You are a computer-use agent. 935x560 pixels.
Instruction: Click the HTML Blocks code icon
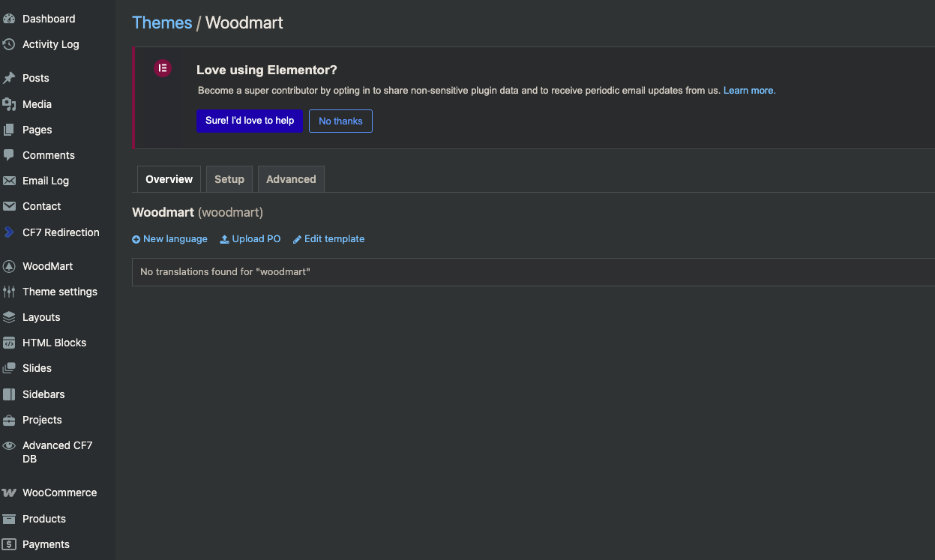click(9, 343)
